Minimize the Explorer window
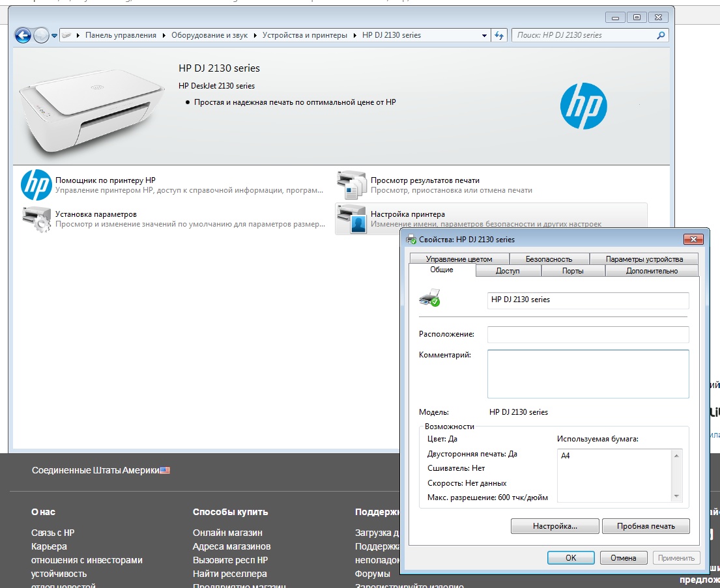Image resolution: width=720 pixels, height=588 pixels. (x=615, y=18)
